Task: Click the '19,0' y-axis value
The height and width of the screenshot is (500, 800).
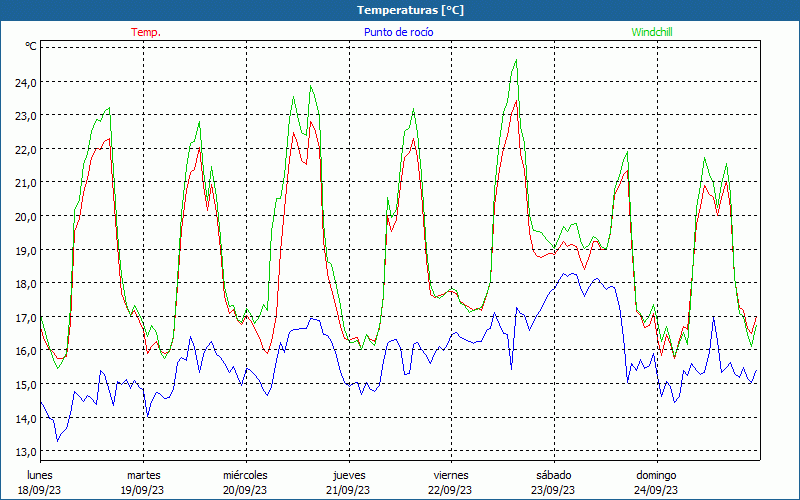Action: (x=26, y=250)
